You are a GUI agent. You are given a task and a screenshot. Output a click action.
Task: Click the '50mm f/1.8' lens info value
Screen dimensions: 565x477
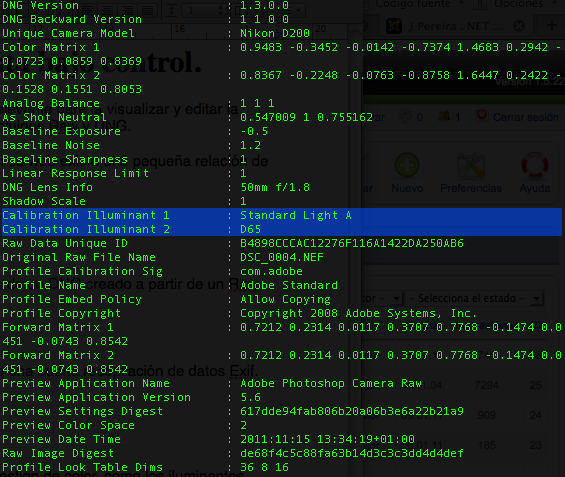275,187
